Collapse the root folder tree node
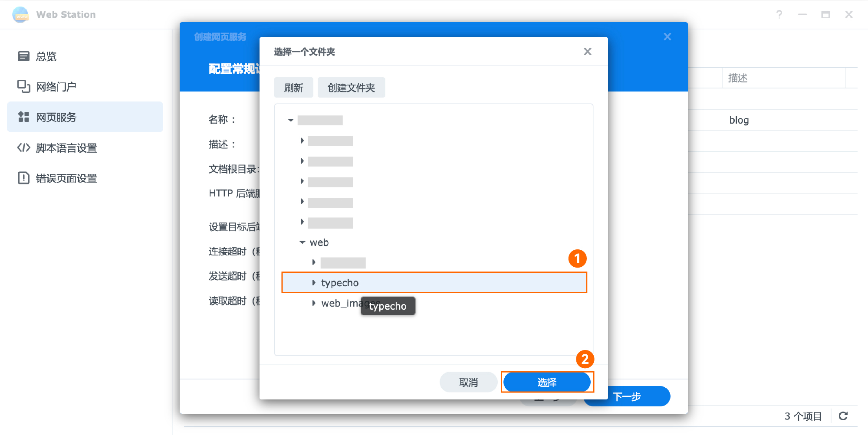 291,120
